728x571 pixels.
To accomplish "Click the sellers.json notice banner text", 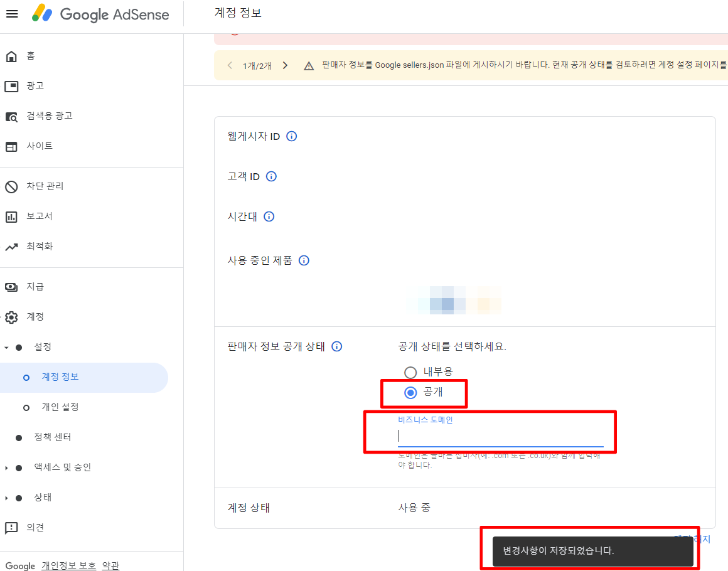I will 525,65.
